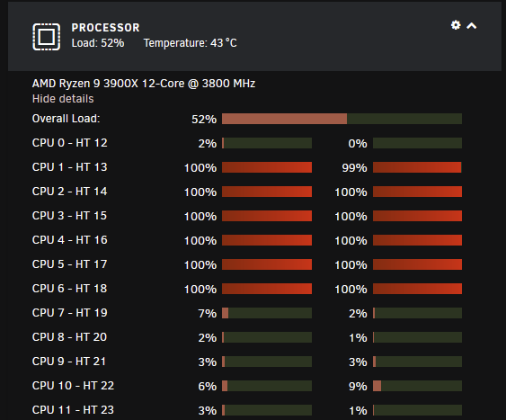Click the CPU 3 - HT 15 label

click(70, 216)
